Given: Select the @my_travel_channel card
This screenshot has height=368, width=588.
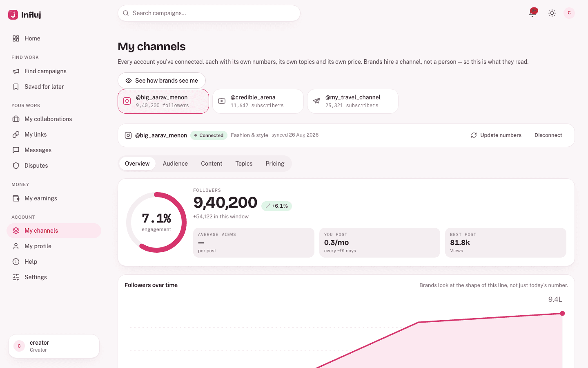Looking at the screenshot, I should coord(353,101).
